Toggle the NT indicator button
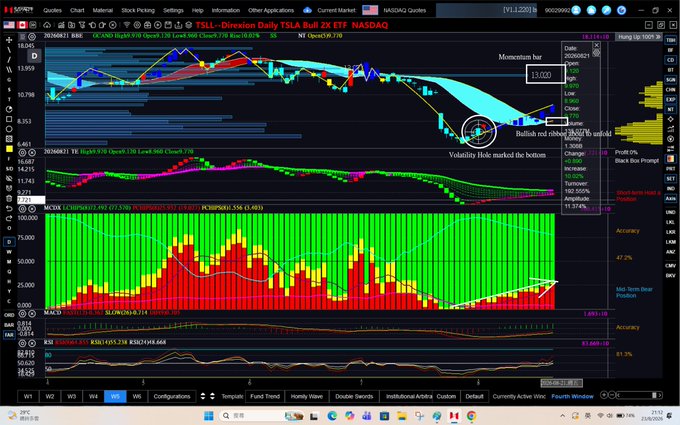This screenshot has height=425, width=680. (x=670, y=109)
